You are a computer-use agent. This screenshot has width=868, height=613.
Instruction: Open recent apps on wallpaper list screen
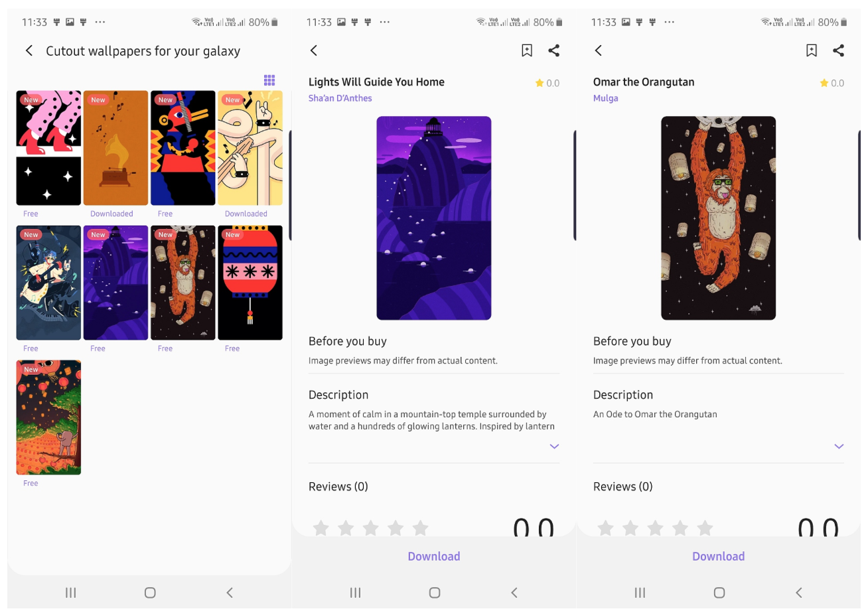click(x=70, y=592)
